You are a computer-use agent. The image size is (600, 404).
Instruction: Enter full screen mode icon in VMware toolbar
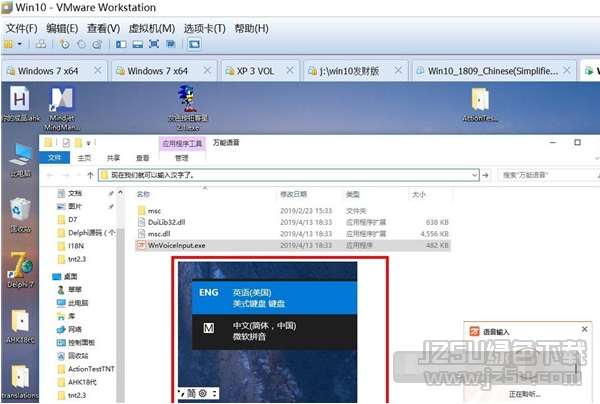[x=154, y=44]
